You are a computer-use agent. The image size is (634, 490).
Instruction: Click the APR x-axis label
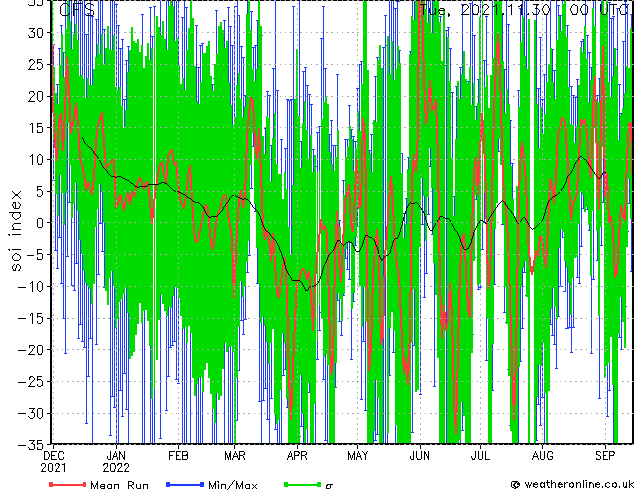pos(297,456)
